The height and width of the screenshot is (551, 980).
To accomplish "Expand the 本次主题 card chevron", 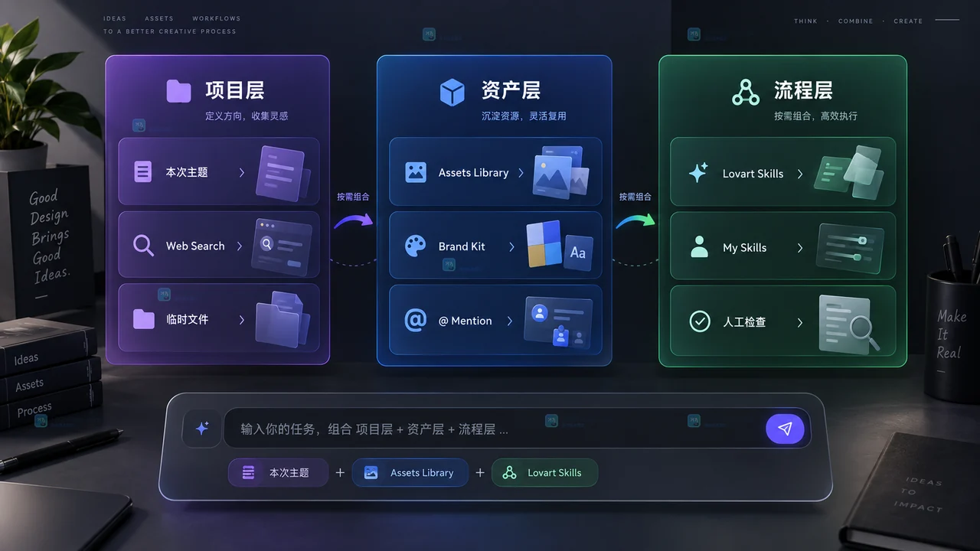I will click(241, 172).
